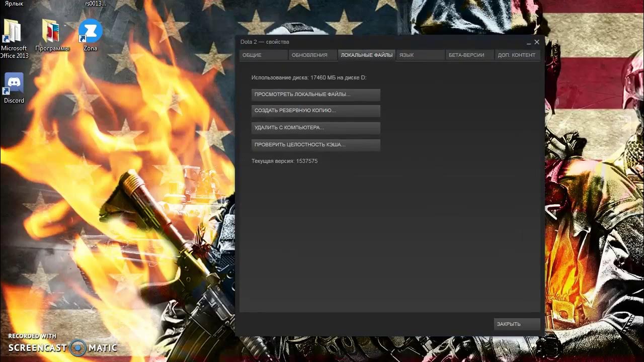The height and width of the screenshot is (362, 644).
Task: Click УДАЛИТЬ С КОМПЬЮТЕРА button
Action: pos(316,128)
